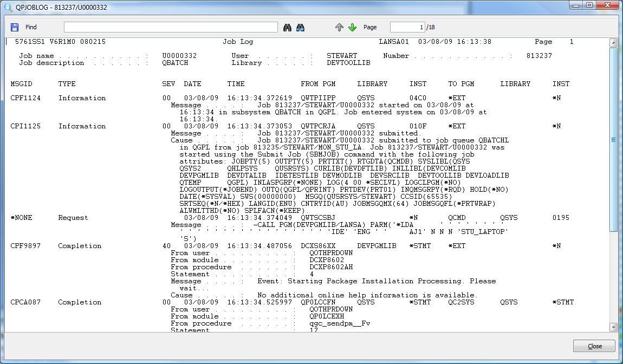Click message ID CPF1124
Image resolution: width=623 pixels, height=364 pixels.
click(25, 97)
